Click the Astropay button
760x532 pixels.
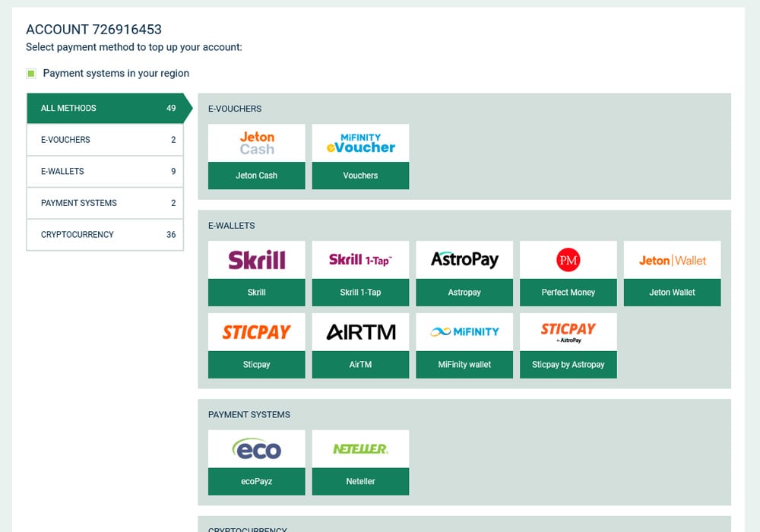click(464, 292)
